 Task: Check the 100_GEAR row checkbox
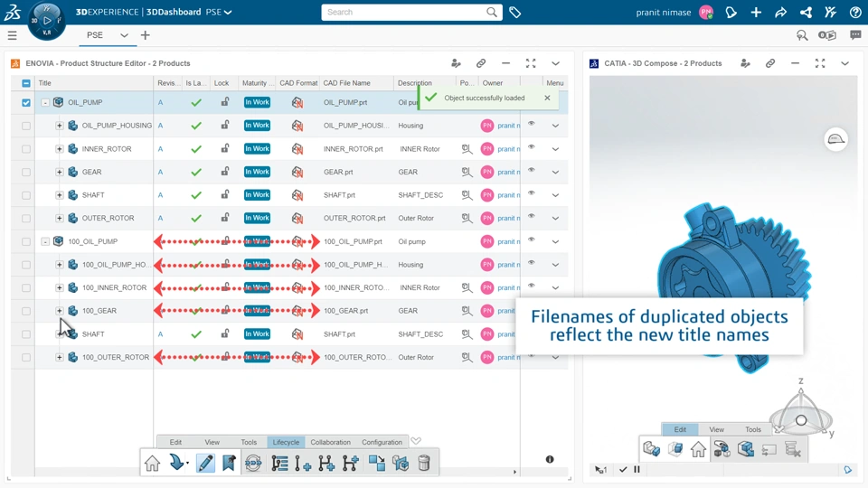(x=26, y=311)
